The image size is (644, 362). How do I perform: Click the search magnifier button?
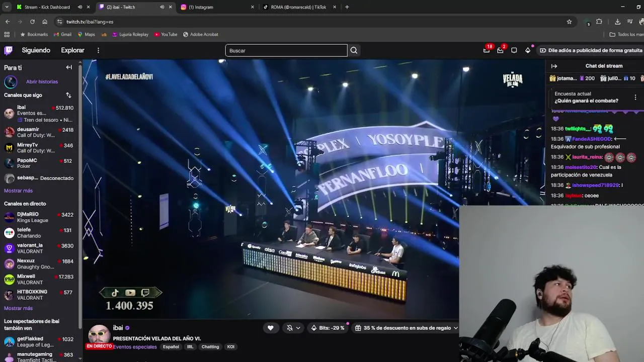coord(354,50)
